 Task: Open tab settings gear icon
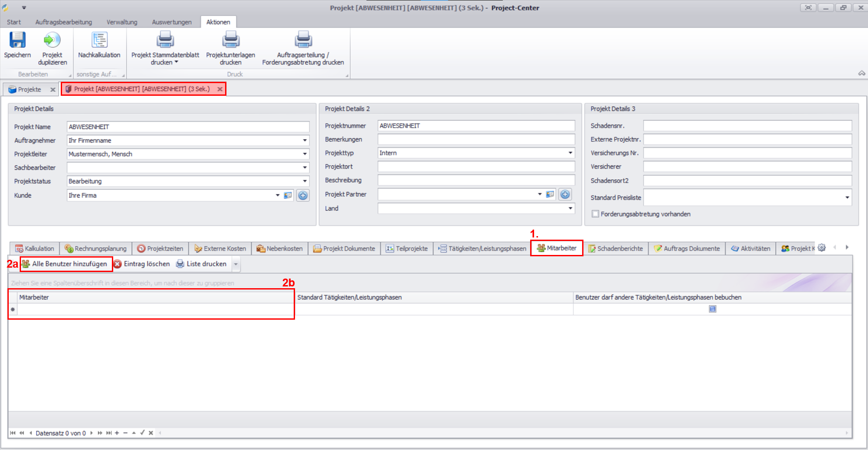click(822, 248)
